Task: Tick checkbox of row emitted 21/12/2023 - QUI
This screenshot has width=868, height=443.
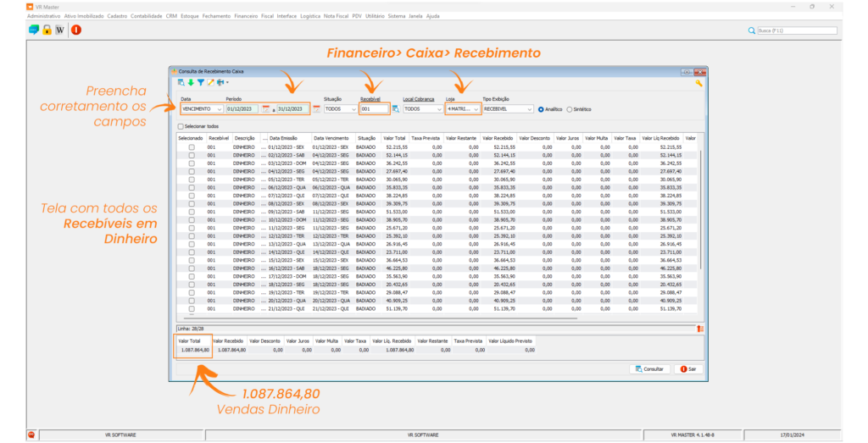Action: (192, 308)
